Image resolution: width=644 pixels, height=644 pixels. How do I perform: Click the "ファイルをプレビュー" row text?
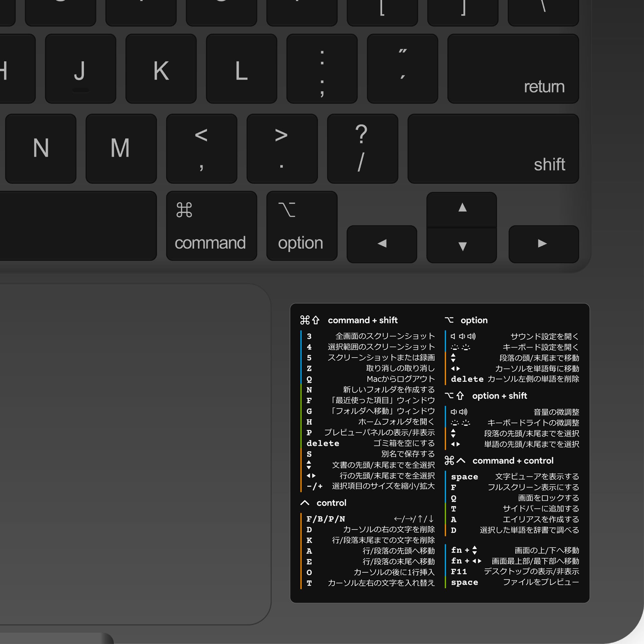(541, 582)
